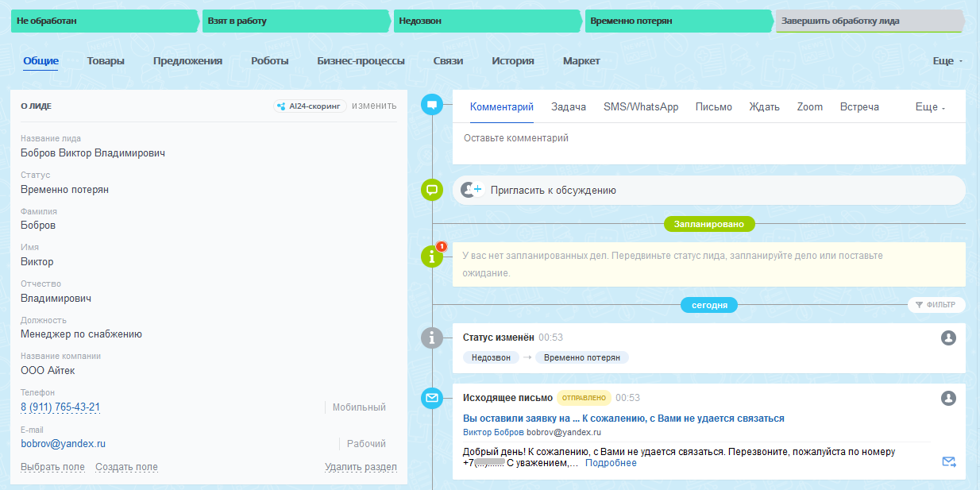
Task: Click the gray status-changed info icon
Action: (432, 338)
